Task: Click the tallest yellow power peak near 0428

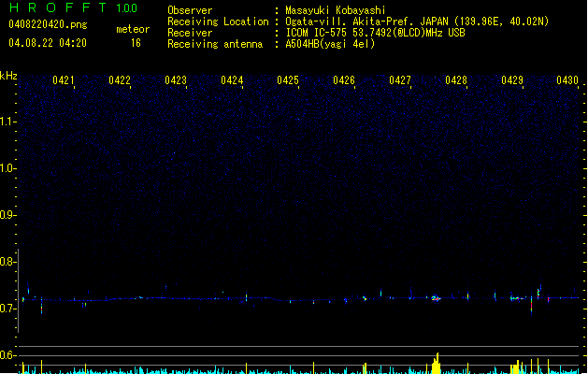Action: pos(437,363)
